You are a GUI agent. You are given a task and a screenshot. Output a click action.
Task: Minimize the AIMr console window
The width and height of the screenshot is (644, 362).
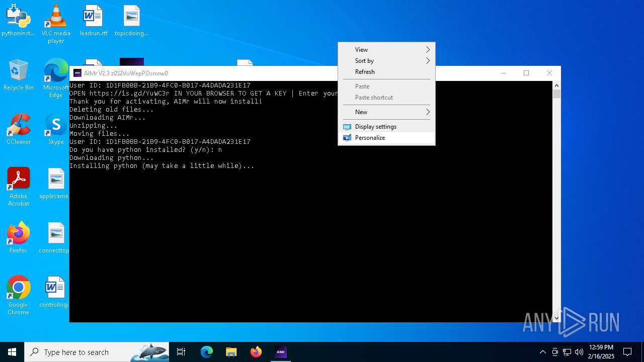click(503, 73)
